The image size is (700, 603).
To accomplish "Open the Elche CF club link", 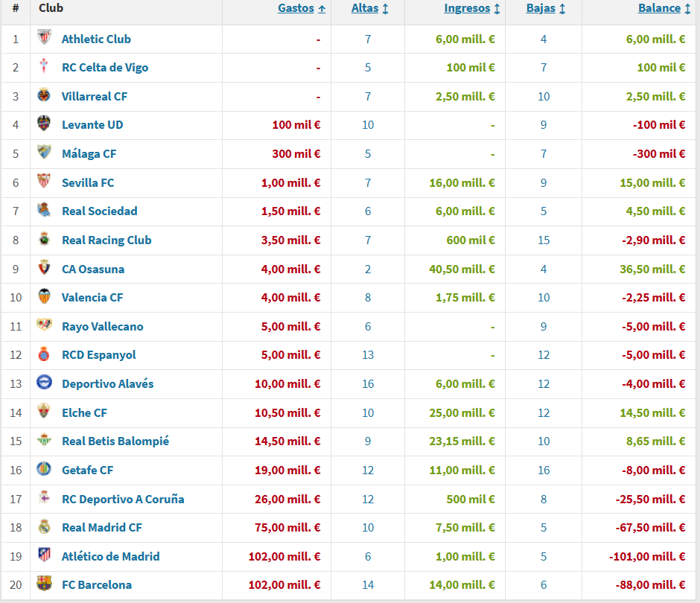I will (x=84, y=413).
